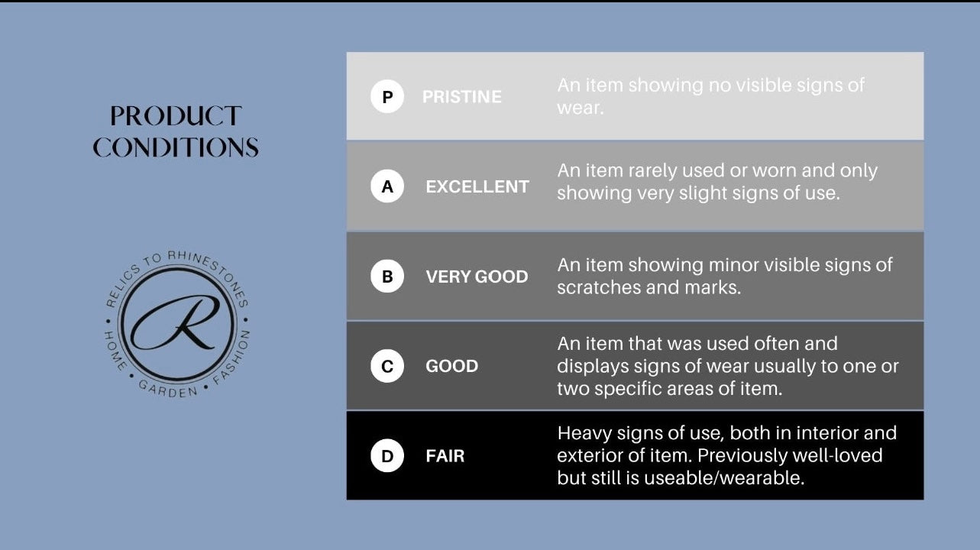Click the black FAIR row background
The height and width of the screenshot is (550, 980).
pos(635,456)
